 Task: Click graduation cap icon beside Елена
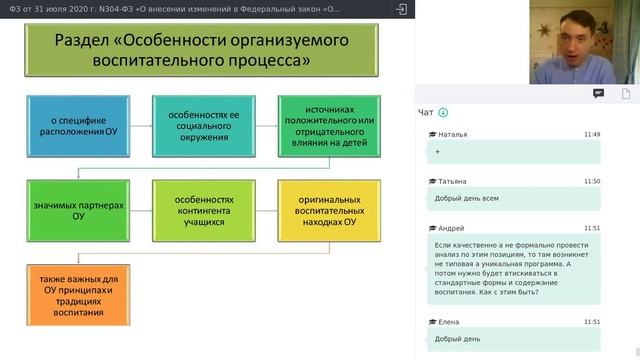pos(433,322)
